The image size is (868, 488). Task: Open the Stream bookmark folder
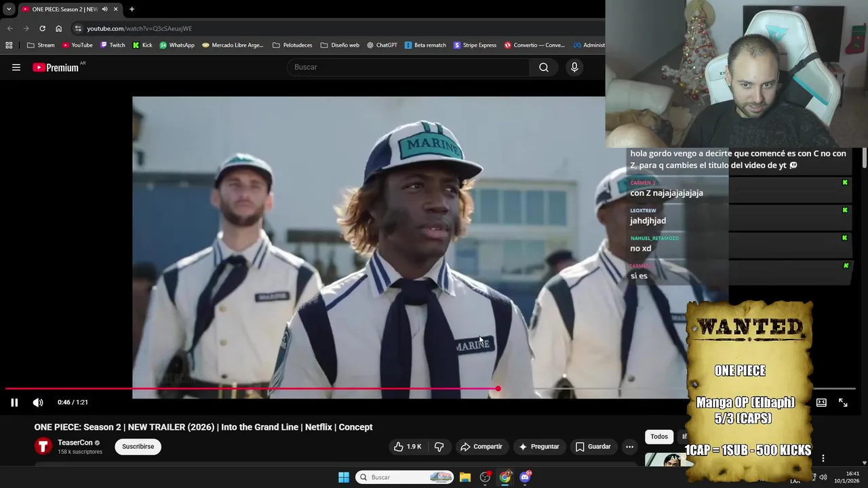41,45
